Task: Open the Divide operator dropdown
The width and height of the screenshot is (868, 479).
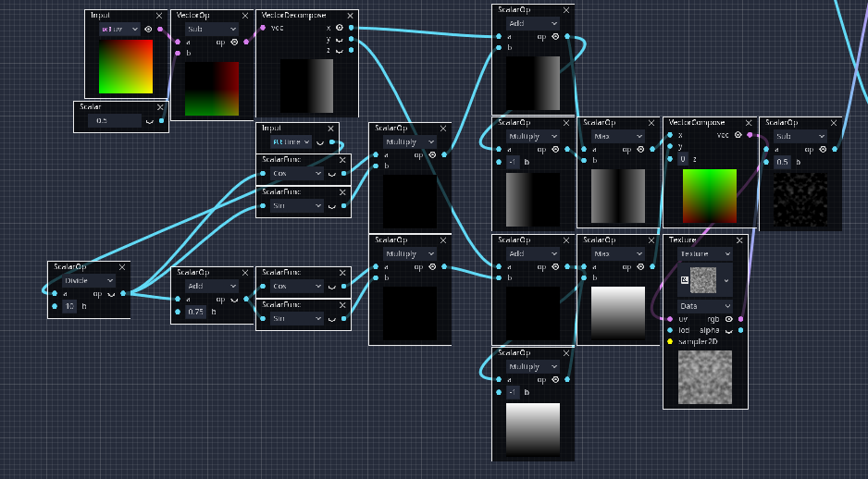Action: 88,280
